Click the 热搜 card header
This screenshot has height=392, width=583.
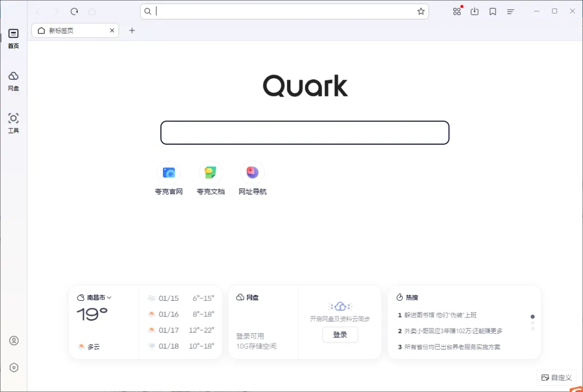[407, 297]
